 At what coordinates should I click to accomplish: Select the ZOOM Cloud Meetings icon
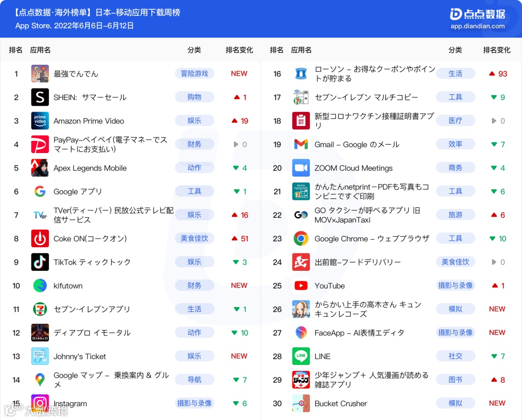tap(301, 168)
